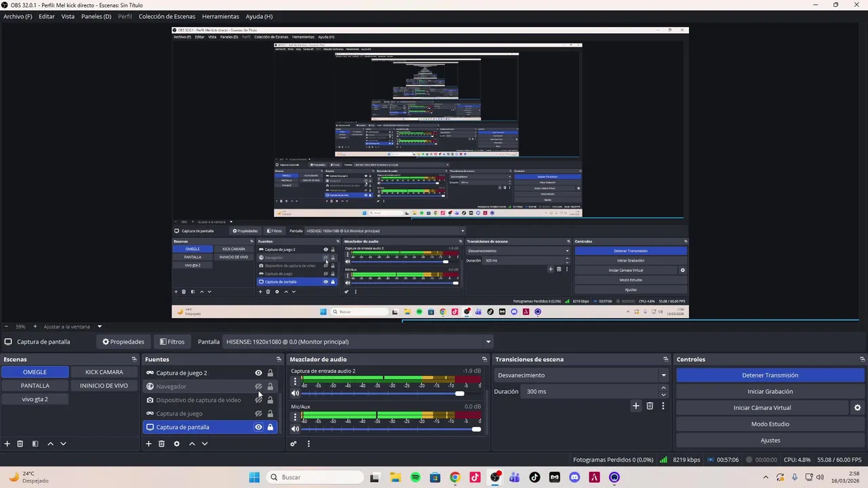Unlock the Captura de pantalla source
The height and width of the screenshot is (488, 868).
(270, 427)
